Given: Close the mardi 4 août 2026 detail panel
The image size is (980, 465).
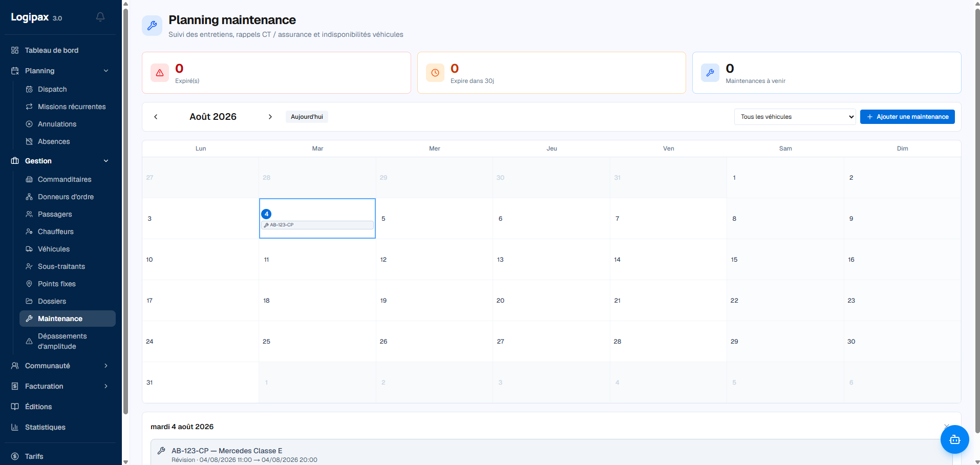Looking at the screenshot, I should (947, 426).
